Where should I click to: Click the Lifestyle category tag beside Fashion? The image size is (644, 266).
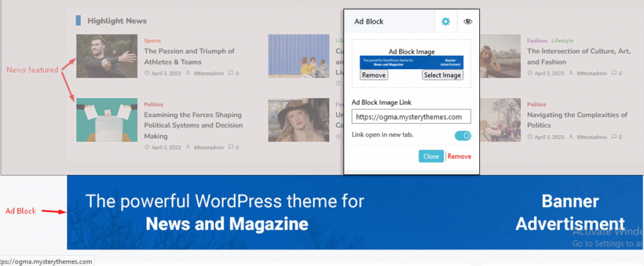[x=562, y=41]
